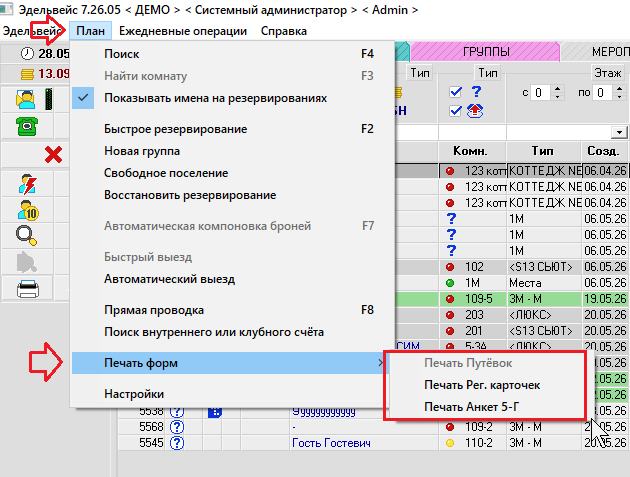The image size is (630, 477).
Task: Click the <ЛЮКС> type cell for room 203
Action: pos(544,315)
